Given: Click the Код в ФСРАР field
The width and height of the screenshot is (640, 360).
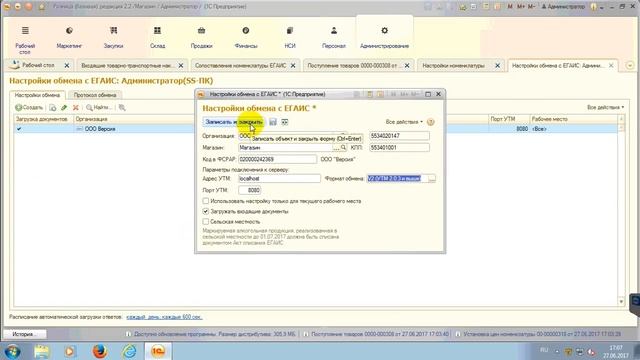Looking at the screenshot, I should [x=277, y=160].
